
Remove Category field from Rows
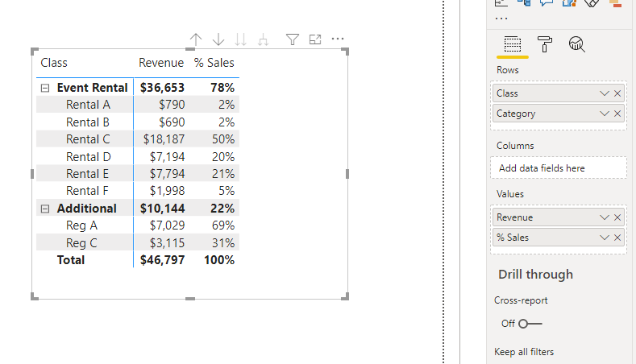tap(617, 114)
